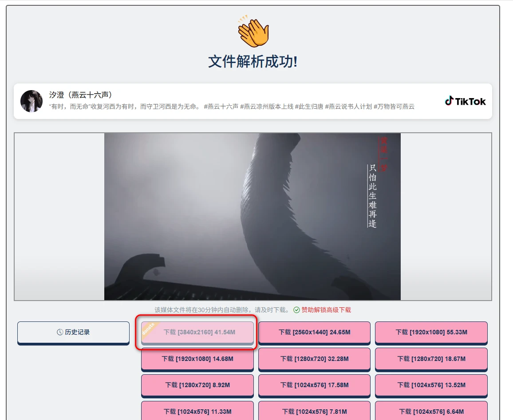This screenshot has height=420, width=513.
Task: Download the 1920x1080 55.33M version
Action: pos(431,332)
